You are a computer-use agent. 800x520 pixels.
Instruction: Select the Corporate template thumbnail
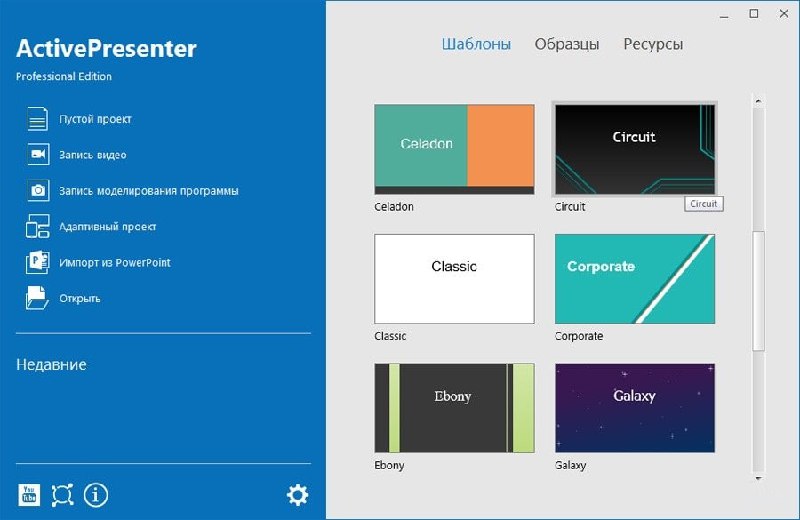pos(635,279)
